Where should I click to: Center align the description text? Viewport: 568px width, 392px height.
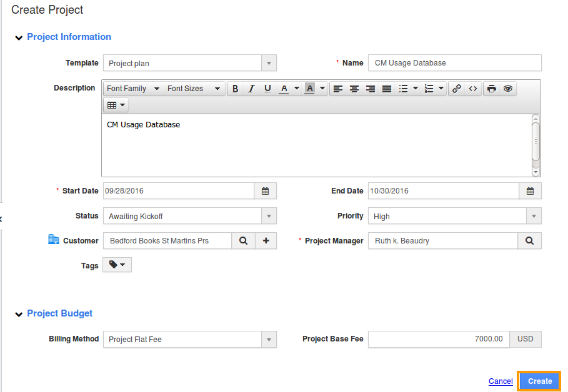[x=354, y=88]
